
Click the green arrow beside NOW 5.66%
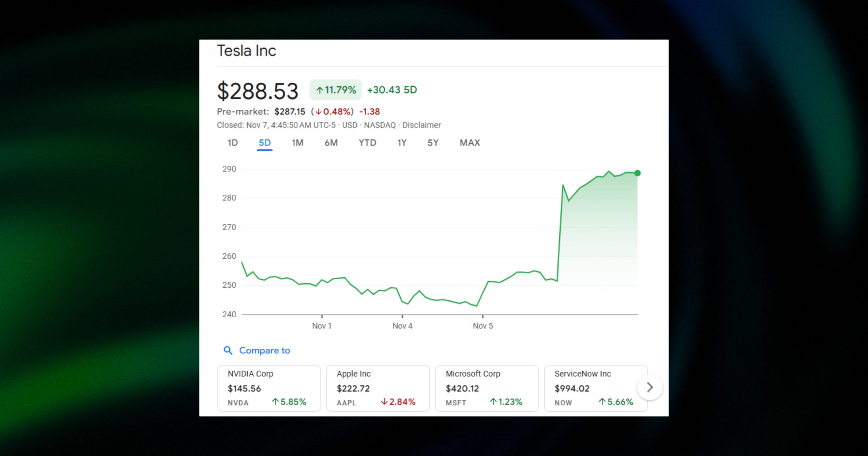(x=602, y=402)
